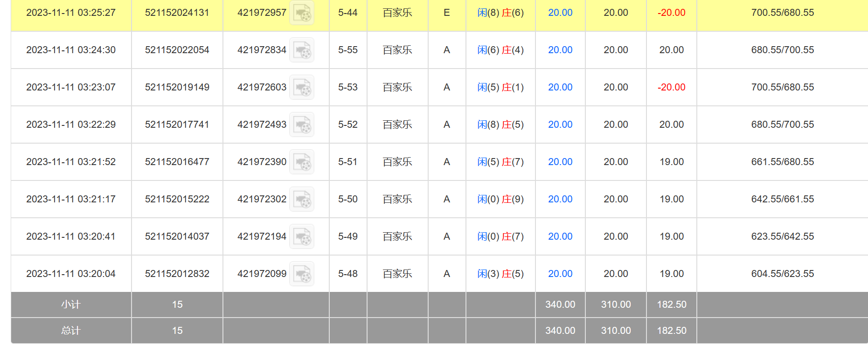Click timestamp 2023-11-11 03:22:29
Image resolution: width=868 pixels, height=346 pixels.
tap(71, 125)
